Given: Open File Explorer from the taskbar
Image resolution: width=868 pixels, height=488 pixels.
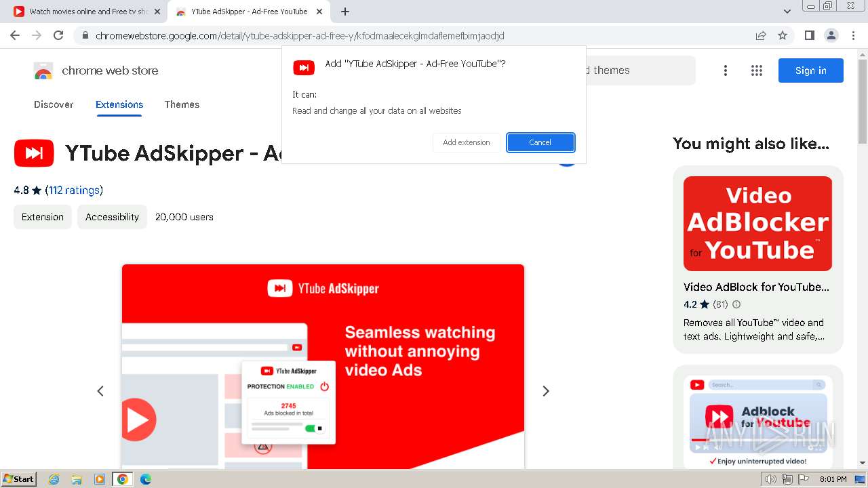Looking at the screenshot, I should pyautogui.click(x=77, y=479).
